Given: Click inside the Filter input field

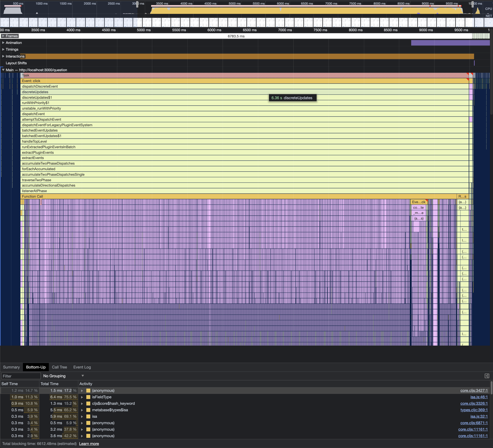Looking at the screenshot, I should (x=21, y=376).
